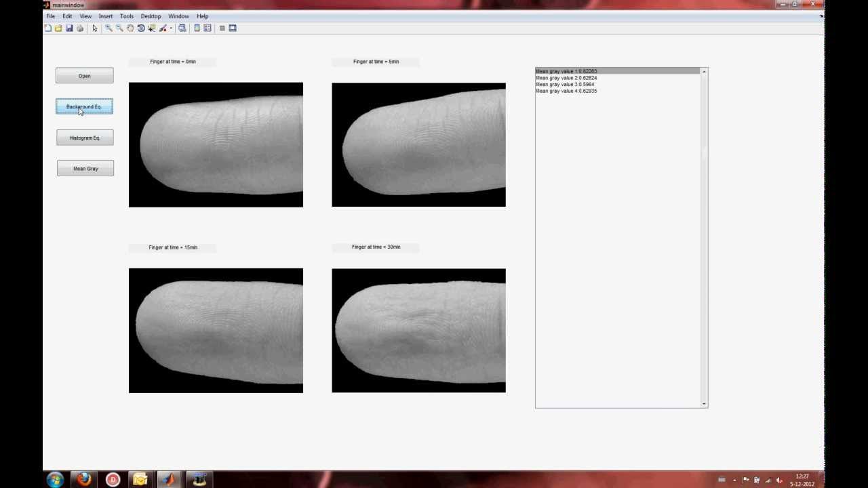The image size is (868, 488).
Task: Open the Window menu
Action: tap(178, 16)
